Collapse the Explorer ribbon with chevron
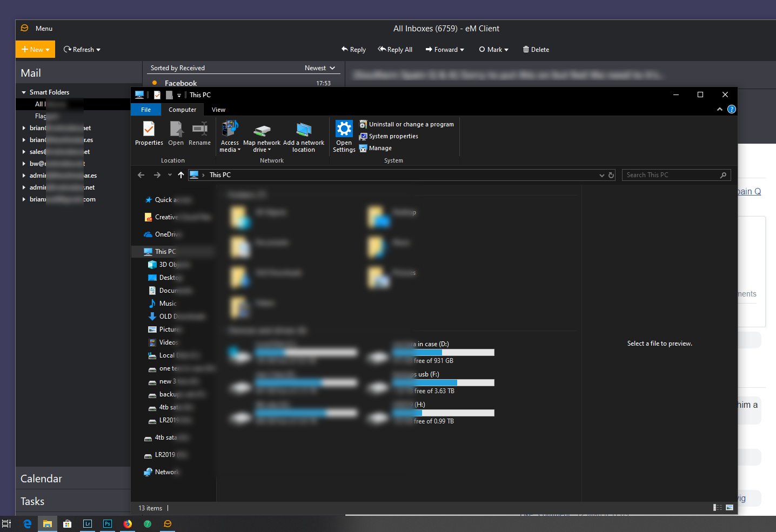The height and width of the screenshot is (532, 776). coord(720,109)
